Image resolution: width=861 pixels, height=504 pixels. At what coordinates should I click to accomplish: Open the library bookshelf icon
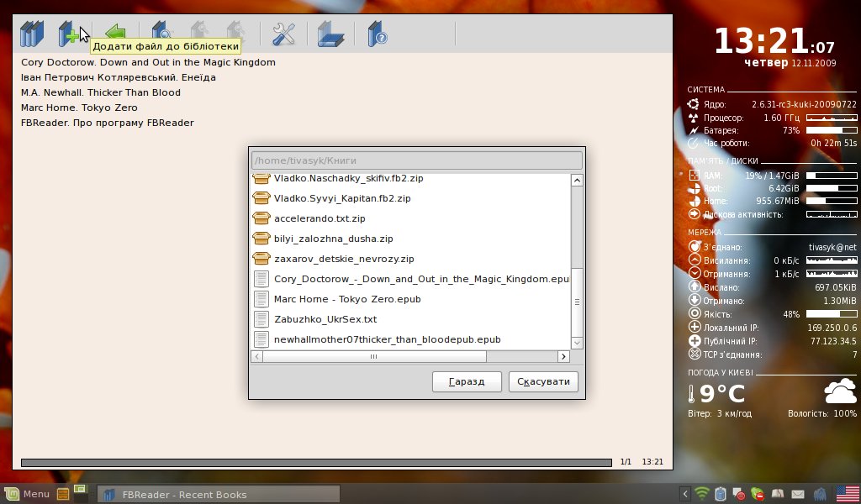click(32, 34)
